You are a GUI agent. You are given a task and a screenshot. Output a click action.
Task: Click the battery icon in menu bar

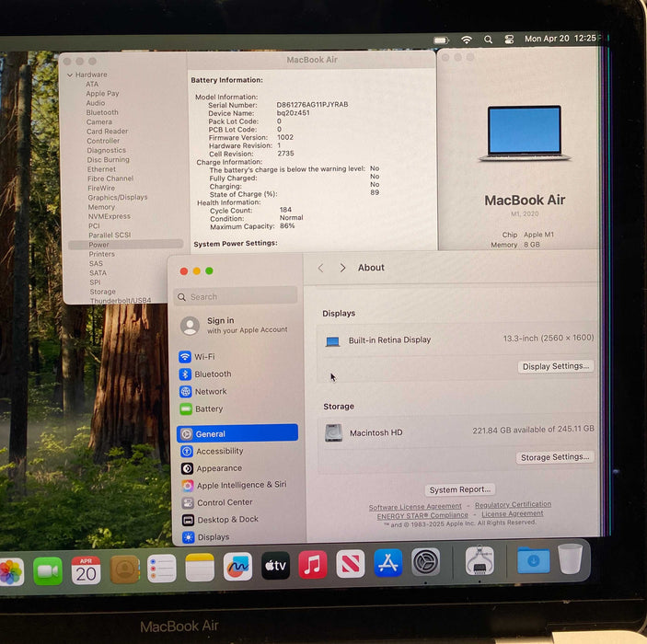441,40
